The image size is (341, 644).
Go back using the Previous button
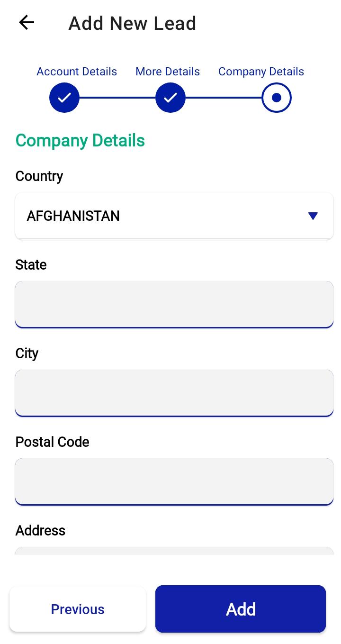pos(78,609)
